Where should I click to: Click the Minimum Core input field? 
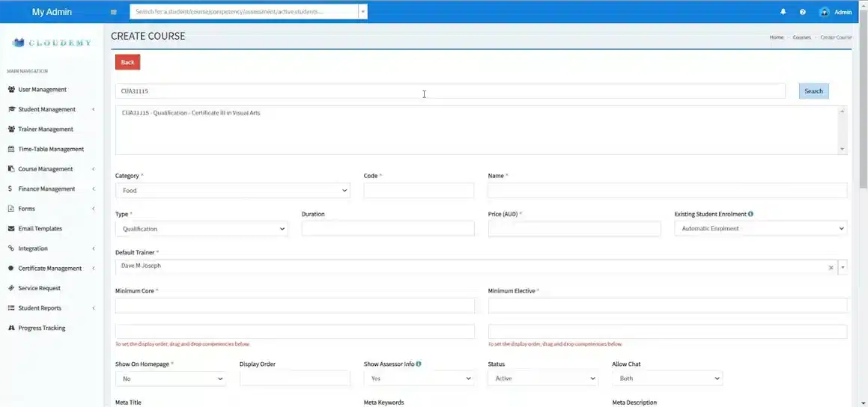click(295, 306)
